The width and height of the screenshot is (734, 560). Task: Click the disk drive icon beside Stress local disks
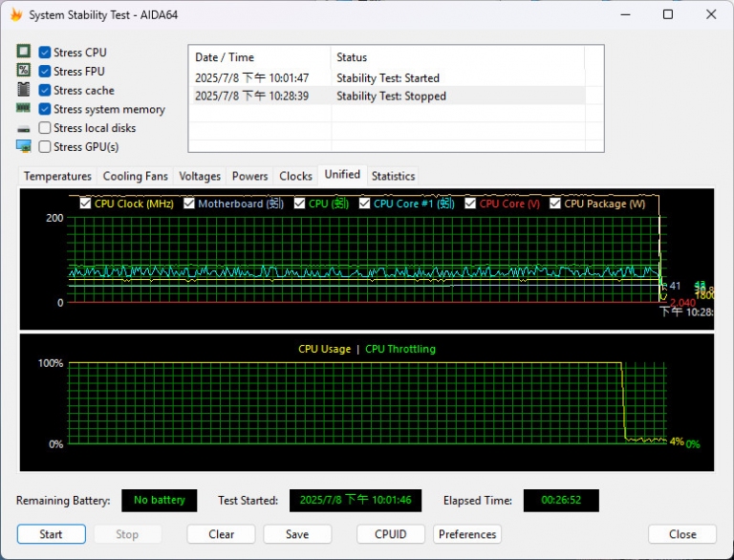[23, 129]
